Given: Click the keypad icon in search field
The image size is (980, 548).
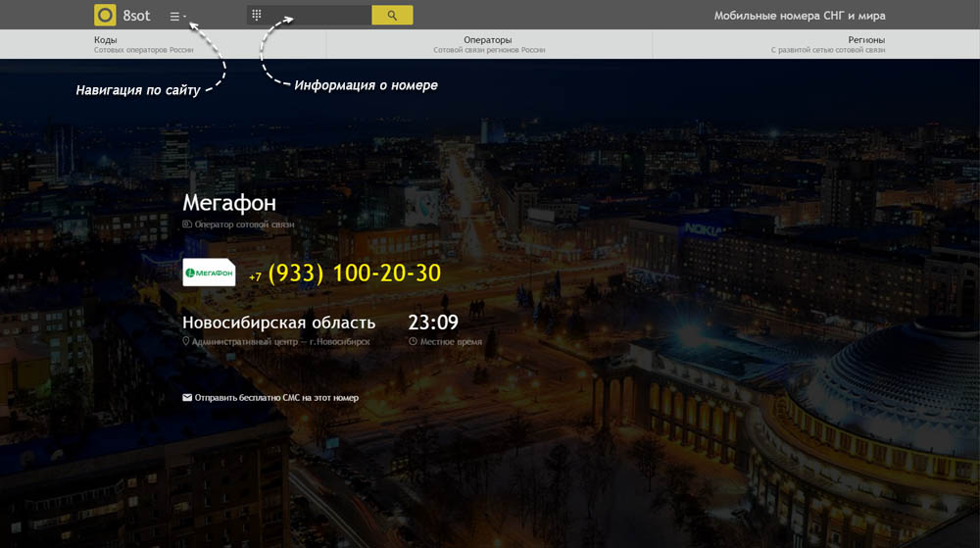Looking at the screenshot, I should (256, 15).
